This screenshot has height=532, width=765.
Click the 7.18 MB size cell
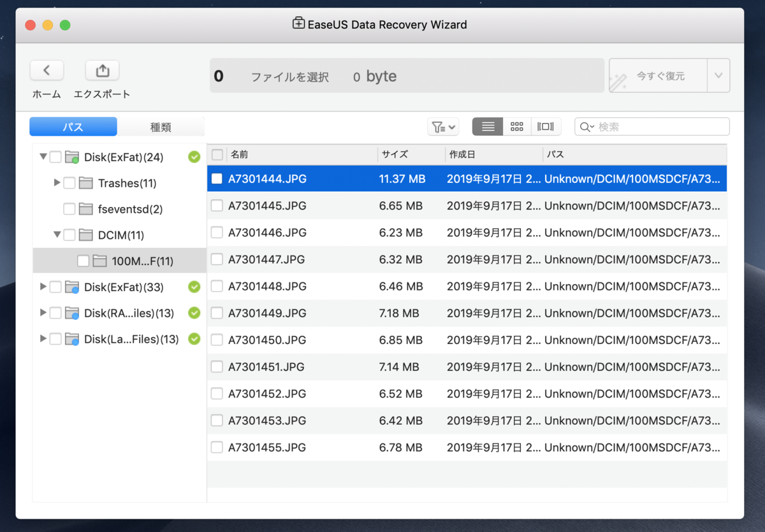click(399, 313)
